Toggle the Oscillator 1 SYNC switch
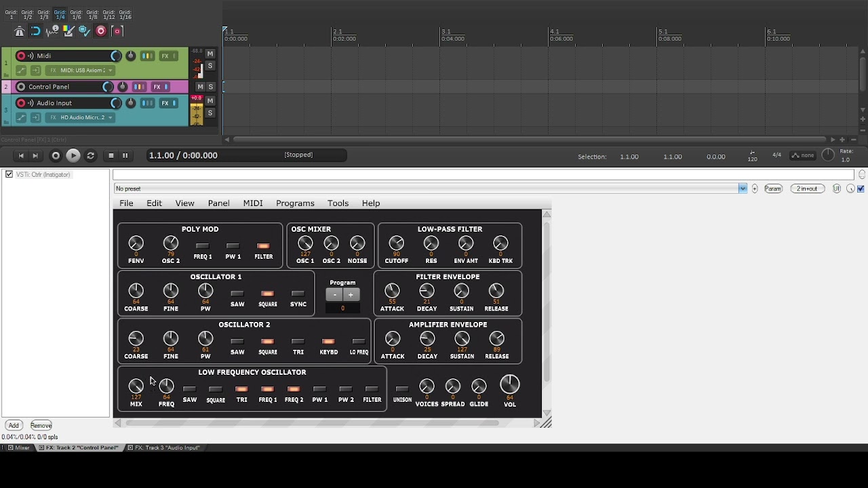This screenshot has width=868, height=488. pos(298,294)
